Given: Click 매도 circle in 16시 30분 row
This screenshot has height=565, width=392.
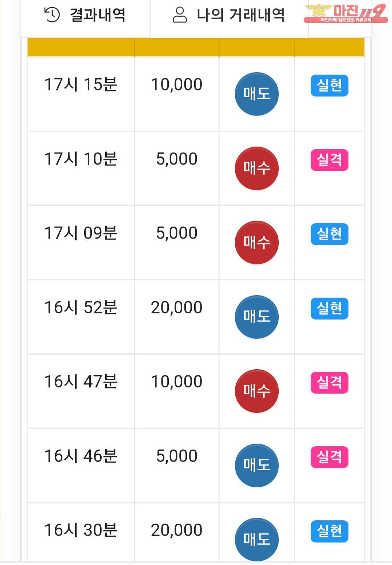Looking at the screenshot, I should (257, 540).
